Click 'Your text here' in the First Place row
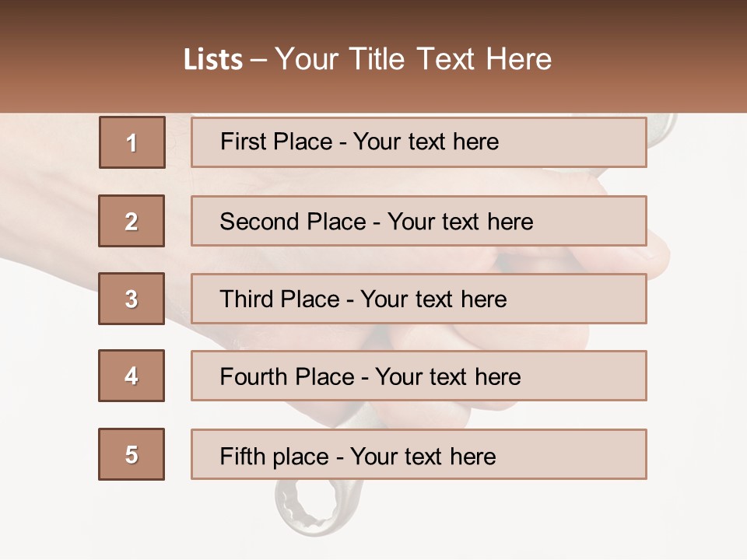 click(x=426, y=142)
